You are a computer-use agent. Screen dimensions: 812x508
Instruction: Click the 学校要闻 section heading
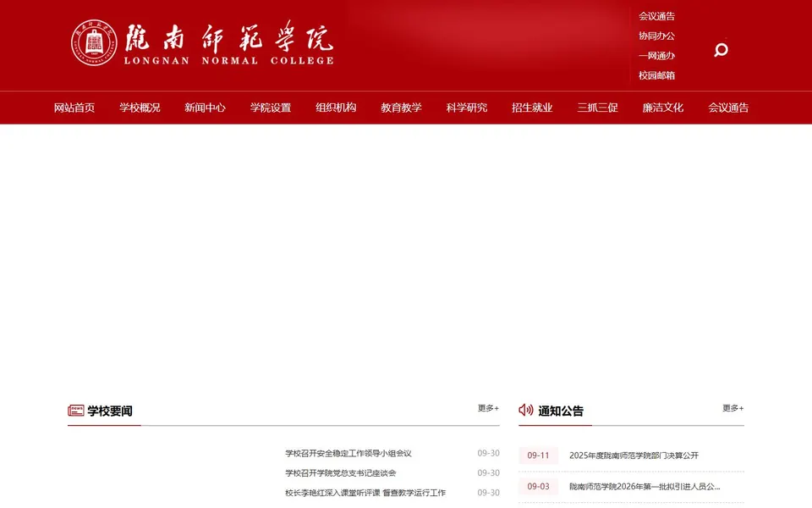pos(110,411)
